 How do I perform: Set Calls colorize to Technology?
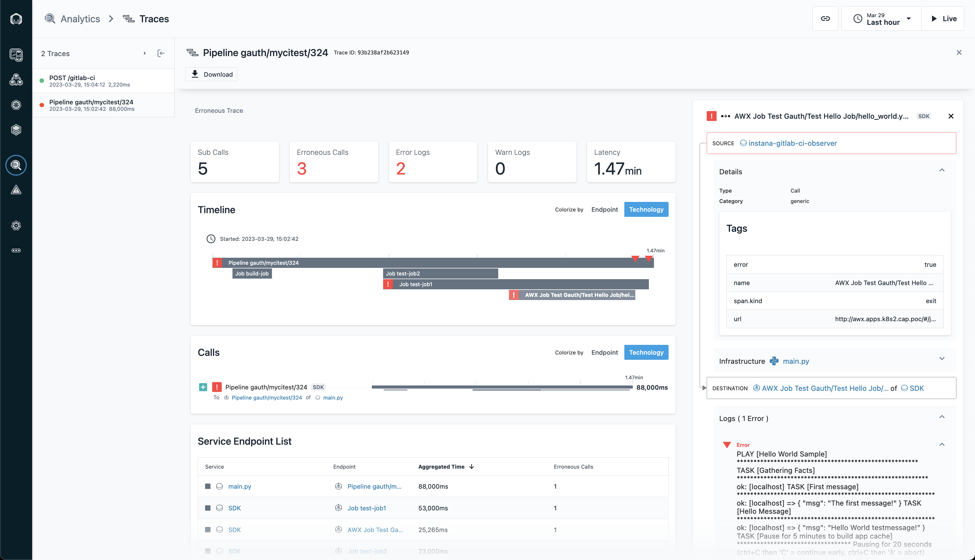(x=646, y=353)
